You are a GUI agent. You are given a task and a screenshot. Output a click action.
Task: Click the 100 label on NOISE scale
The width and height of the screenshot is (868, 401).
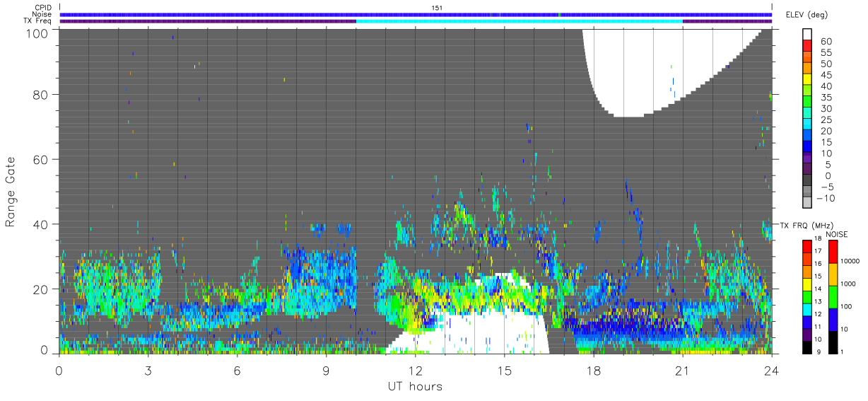pyautogui.click(x=847, y=306)
